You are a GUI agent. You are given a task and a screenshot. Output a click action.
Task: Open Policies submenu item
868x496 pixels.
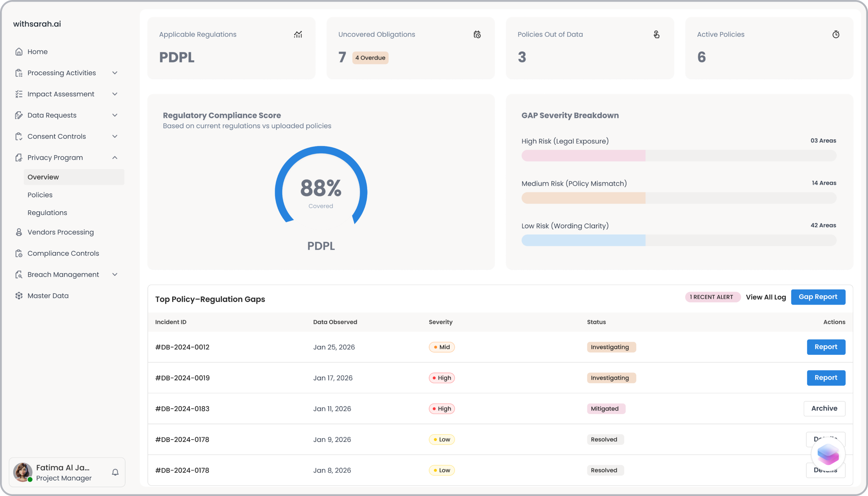pyautogui.click(x=40, y=195)
